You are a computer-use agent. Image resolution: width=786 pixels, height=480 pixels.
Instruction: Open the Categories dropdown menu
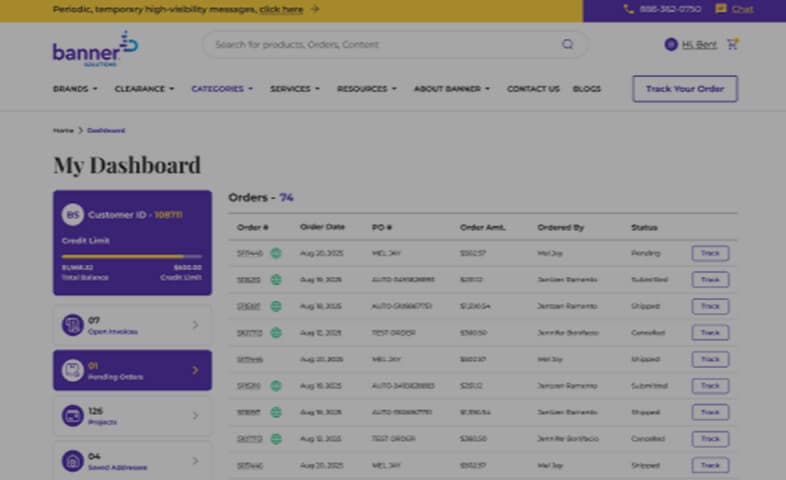pos(222,89)
